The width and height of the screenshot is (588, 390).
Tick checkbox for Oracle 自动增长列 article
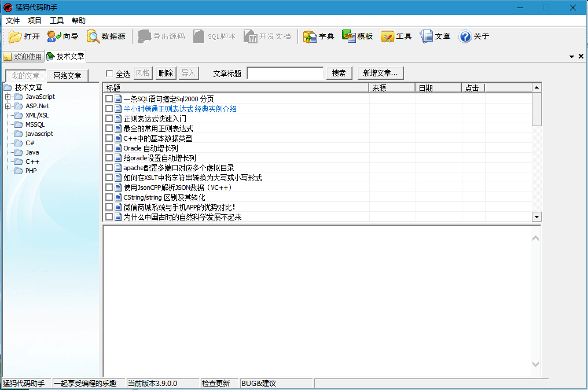click(109, 148)
